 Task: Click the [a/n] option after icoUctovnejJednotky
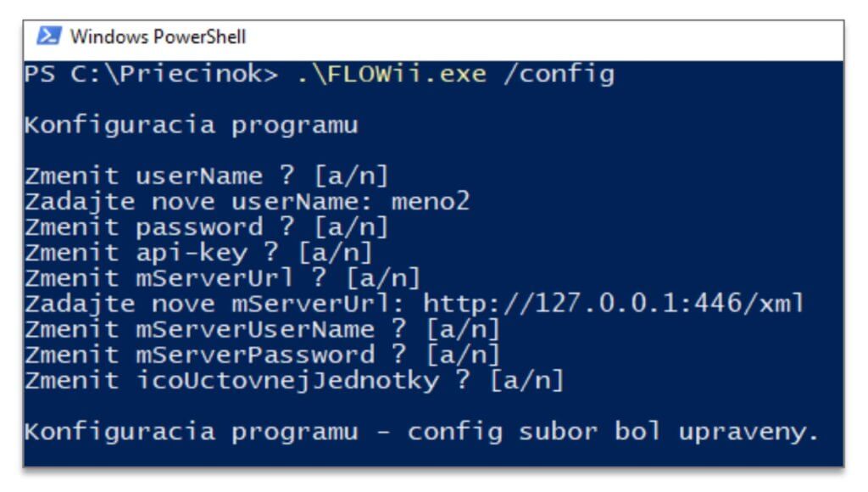click(x=527, y=381)
